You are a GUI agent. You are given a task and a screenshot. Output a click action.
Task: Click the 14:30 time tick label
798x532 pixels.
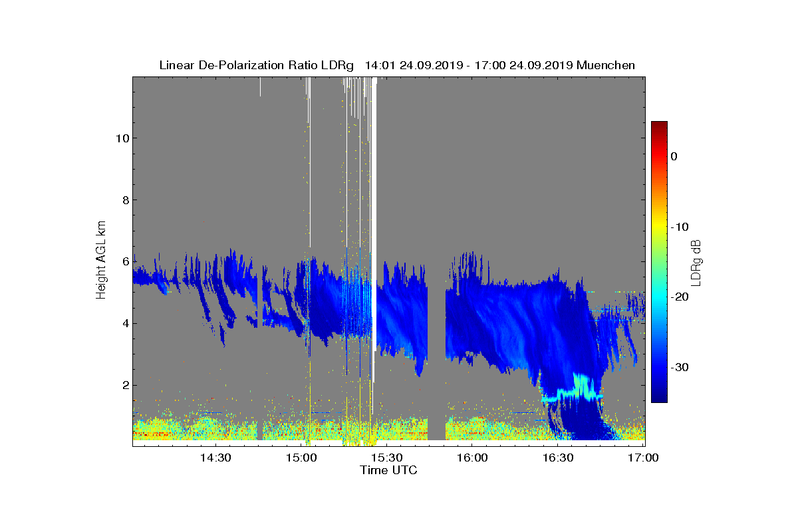point(215,458)
